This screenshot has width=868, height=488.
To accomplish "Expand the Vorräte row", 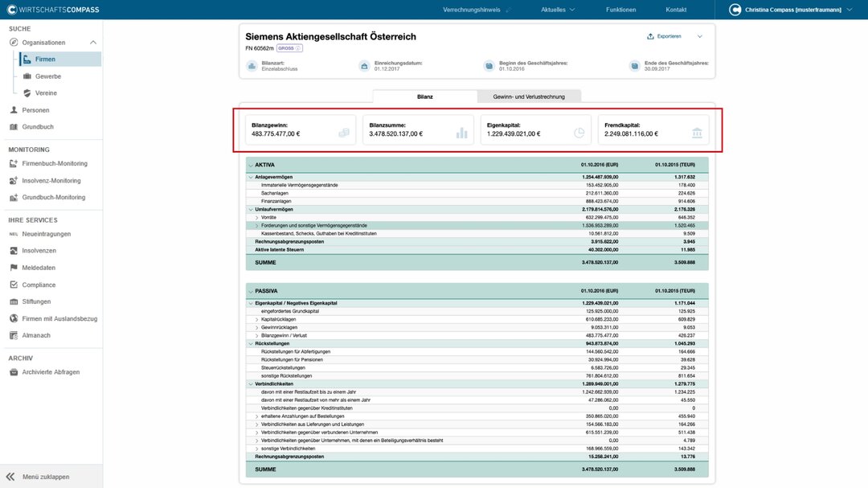I will (257, 218).
